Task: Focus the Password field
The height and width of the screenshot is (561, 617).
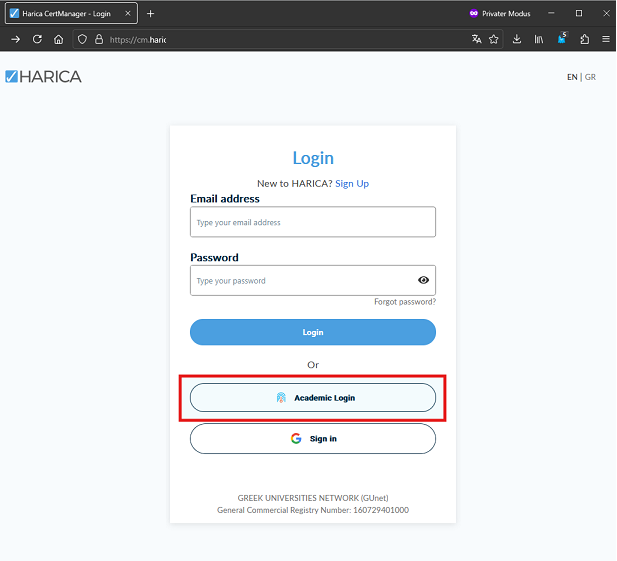Action: pyautogui.click(x=313, y=280)
